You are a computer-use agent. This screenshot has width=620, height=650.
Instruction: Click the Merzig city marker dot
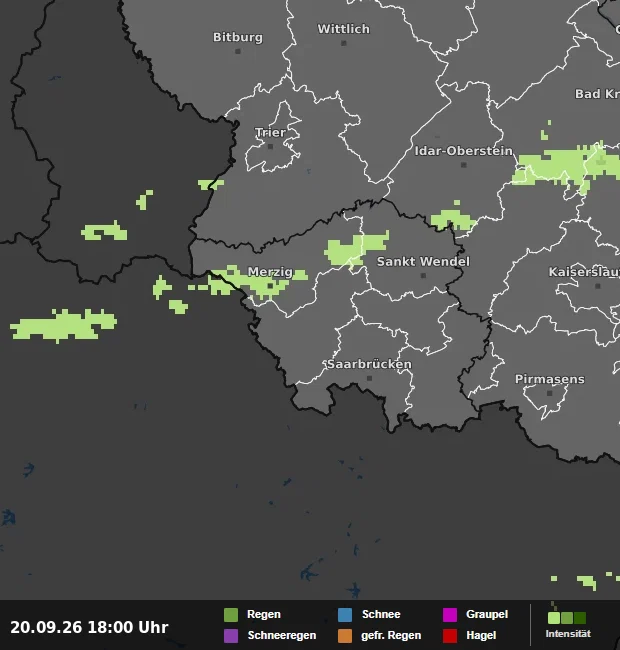click(x=270, y=286)
